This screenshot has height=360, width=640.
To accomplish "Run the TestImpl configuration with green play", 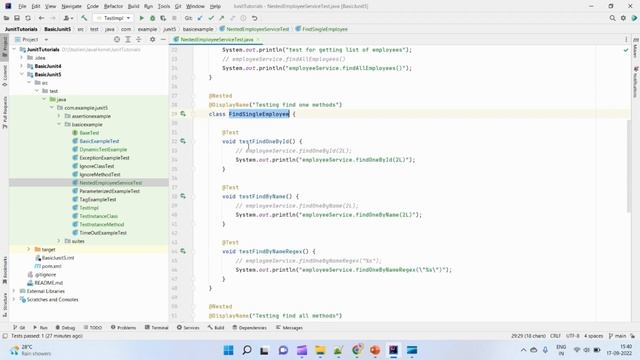I will point(142,18).
